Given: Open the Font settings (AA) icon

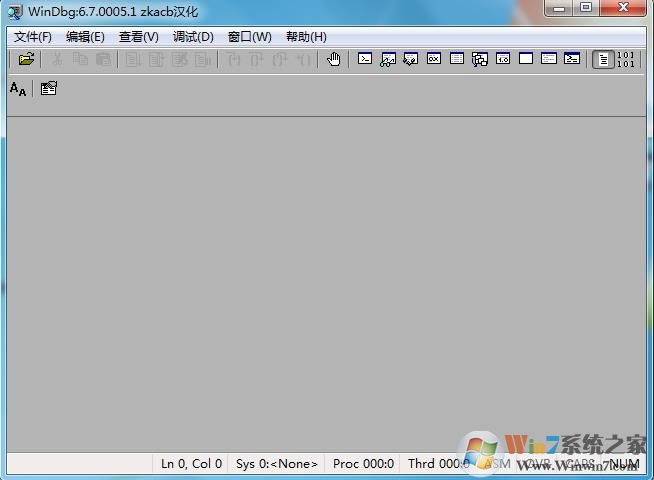Looking at the screenshot, I should pyautogui.click(x=18, y=88).
